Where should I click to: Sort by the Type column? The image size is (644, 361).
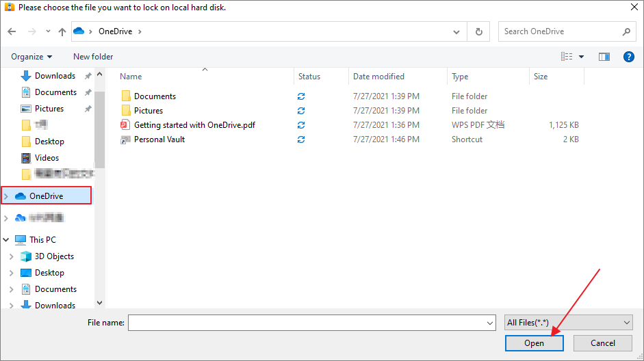coord(460,77)
